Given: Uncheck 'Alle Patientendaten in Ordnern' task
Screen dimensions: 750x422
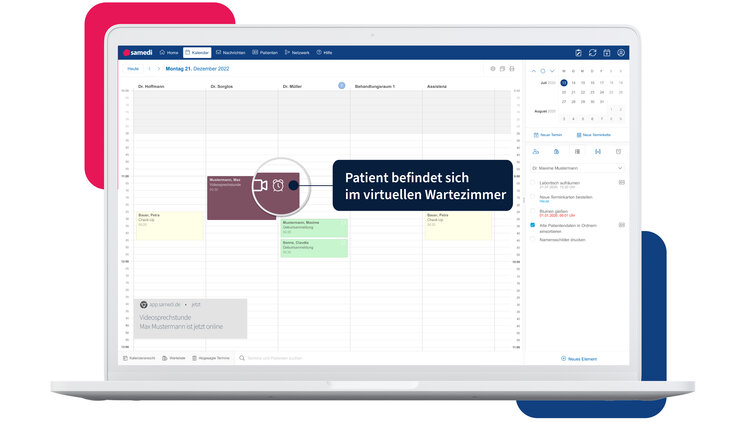Looking at the screenshot, I should [x=533, y=225].
